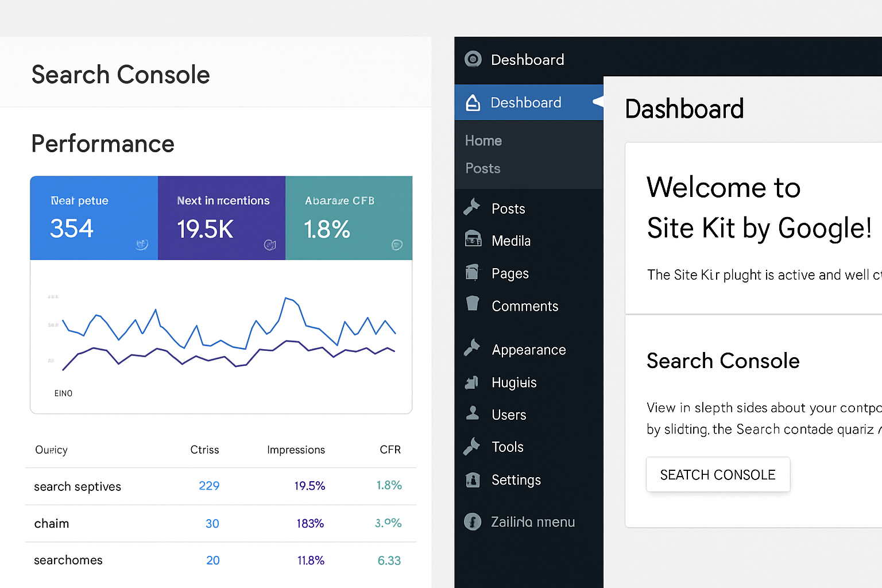Open the Posts submenu under Dashboard
This screenshot has height=588, width=882.
[x=482, y=168]
